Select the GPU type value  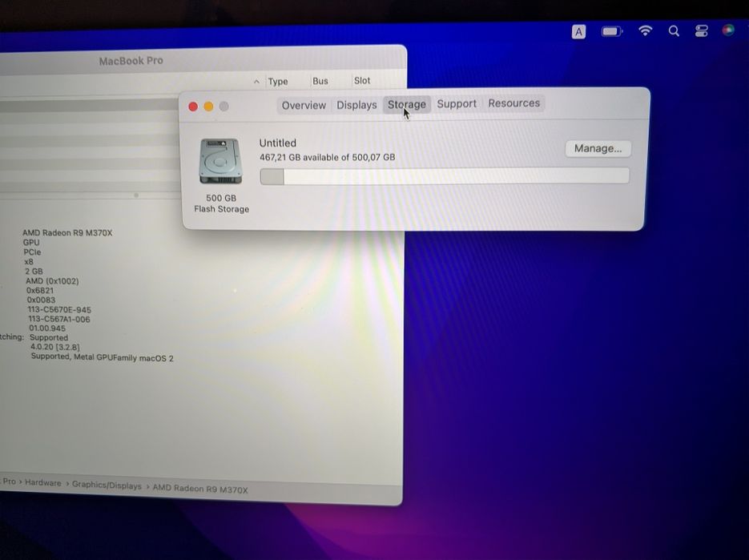pyautogui.click(x=31, y=242)
